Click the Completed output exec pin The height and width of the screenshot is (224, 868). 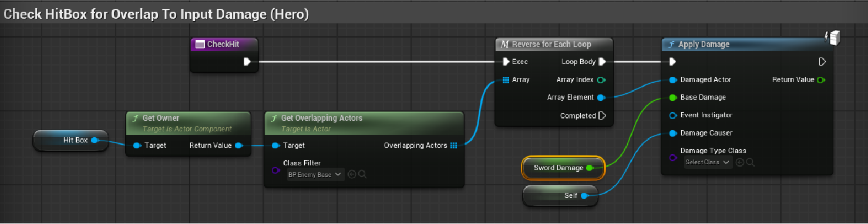click(602, 116)
